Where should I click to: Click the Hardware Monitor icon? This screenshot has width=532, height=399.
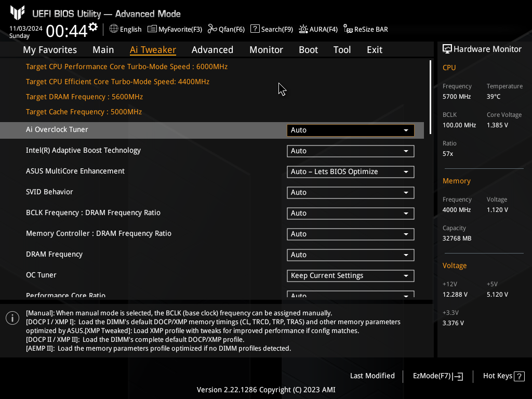pos(447,49)
